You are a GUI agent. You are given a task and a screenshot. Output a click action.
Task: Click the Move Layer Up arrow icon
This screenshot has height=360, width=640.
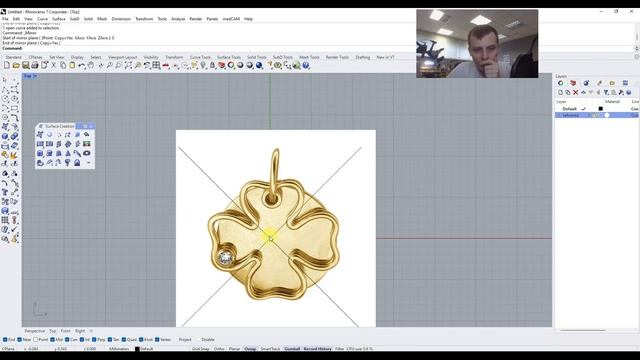pos(583,93)
